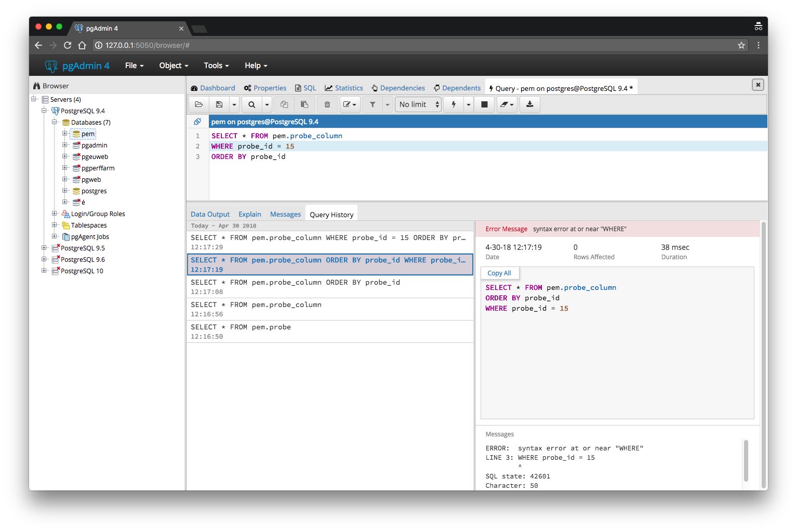Click the Delete trash icon
The width and height of the screenshot is (797, 532).
[327, 104]
